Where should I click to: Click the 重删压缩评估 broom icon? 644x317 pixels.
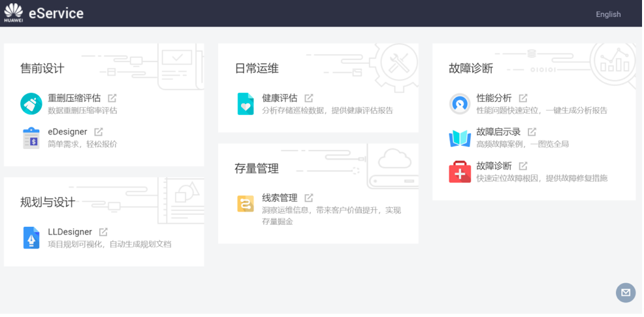[31, 104]
